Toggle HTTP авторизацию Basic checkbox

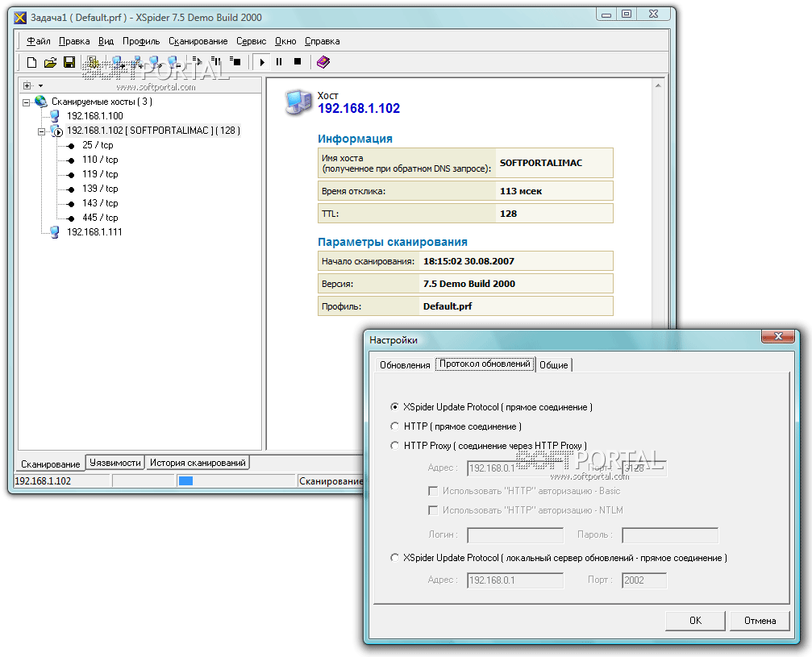433,491
